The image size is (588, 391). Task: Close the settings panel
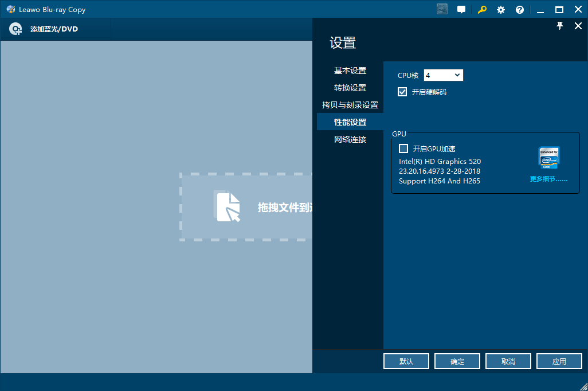pos(578,26)
